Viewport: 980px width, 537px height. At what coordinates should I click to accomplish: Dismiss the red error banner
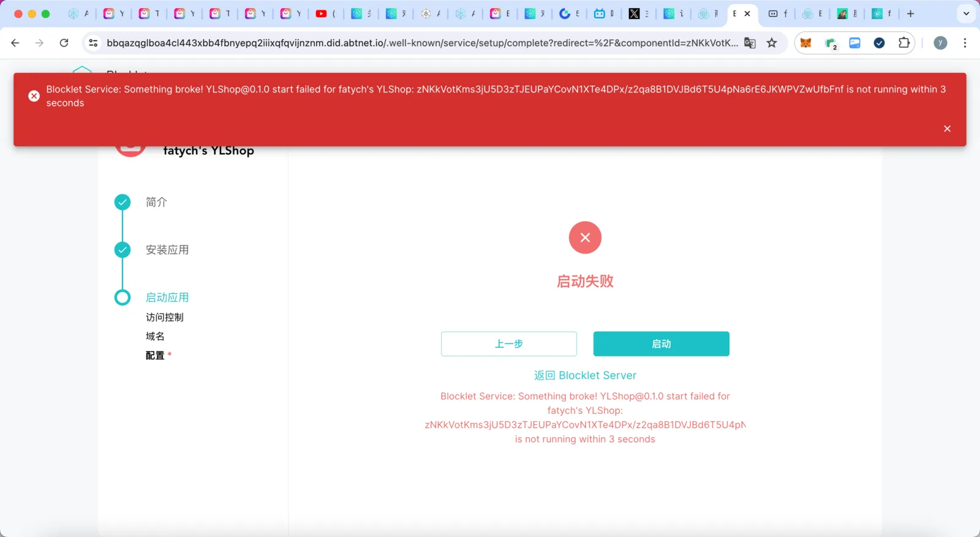click(947, 129)
